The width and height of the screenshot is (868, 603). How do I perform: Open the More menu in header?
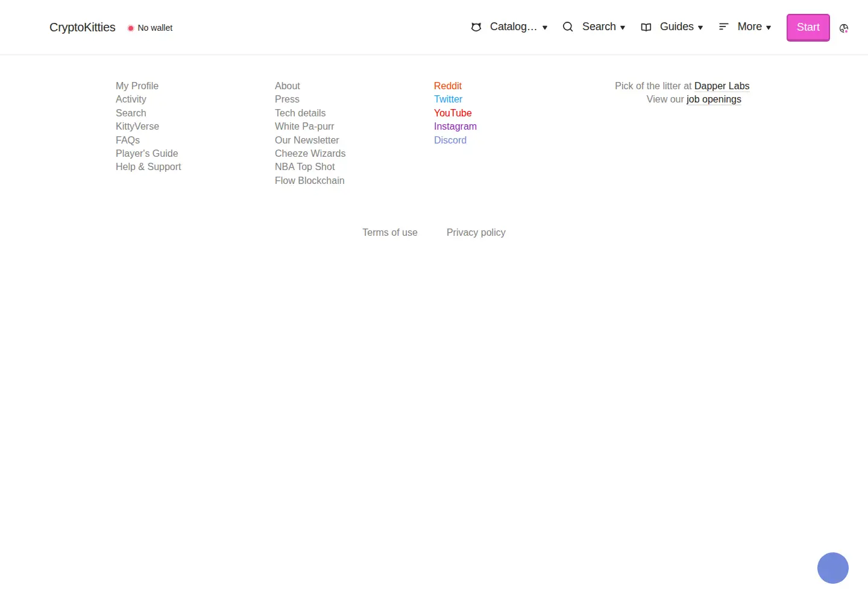pos(745,27)
